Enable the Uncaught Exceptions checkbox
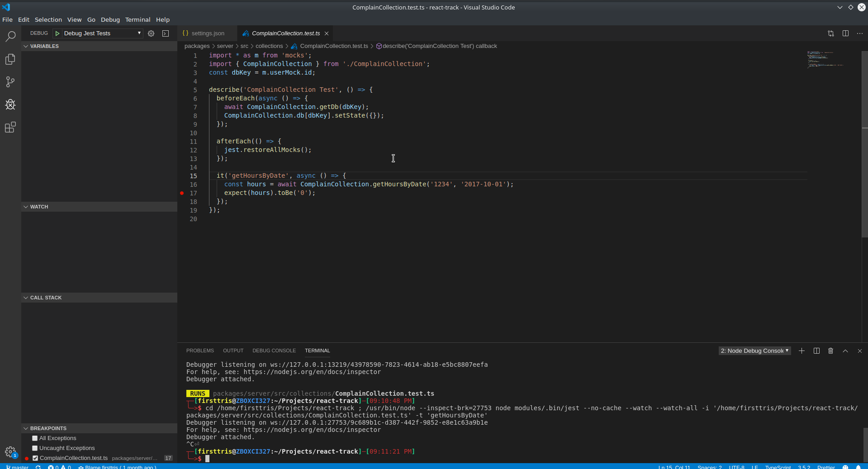Image resolution: width=868 pixels, height=469 pixels. [x=34, y=448]
